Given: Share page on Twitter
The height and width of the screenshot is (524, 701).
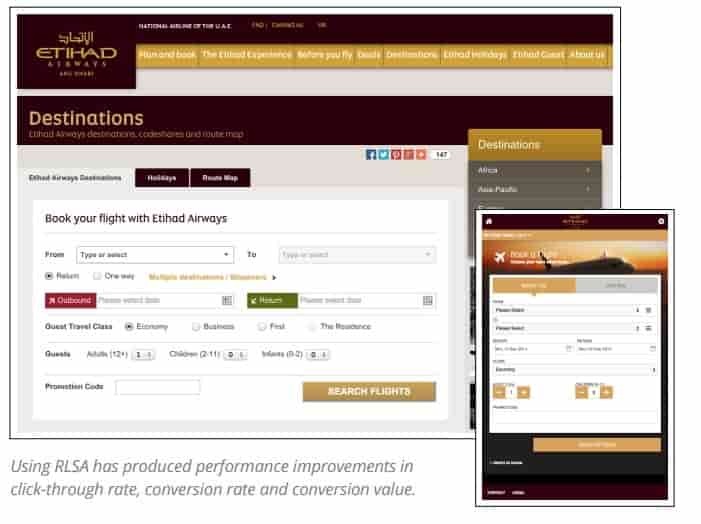Looking at the screenshot, I should 384,155.
